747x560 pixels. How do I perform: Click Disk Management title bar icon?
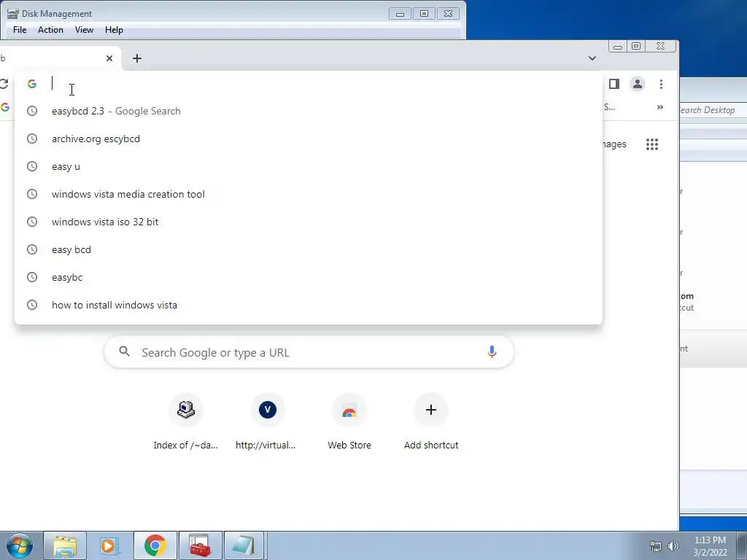tap(12, 13)
